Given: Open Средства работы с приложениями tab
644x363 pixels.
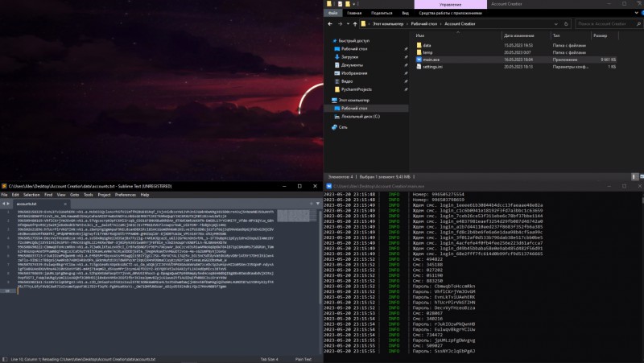Looking at the screenshot, I should click(450, 13).
